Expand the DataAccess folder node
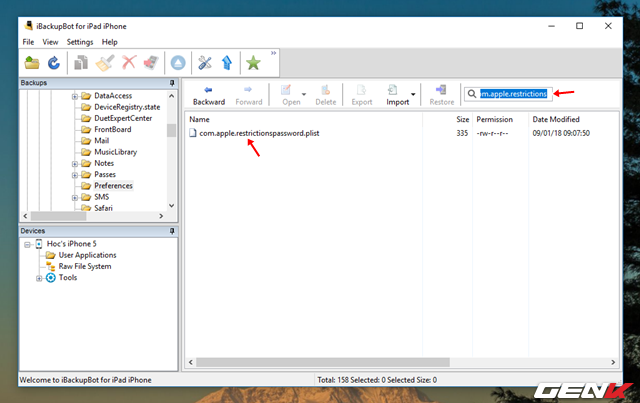The width and height of the screenshot is (640, 403). coord(75,96)
